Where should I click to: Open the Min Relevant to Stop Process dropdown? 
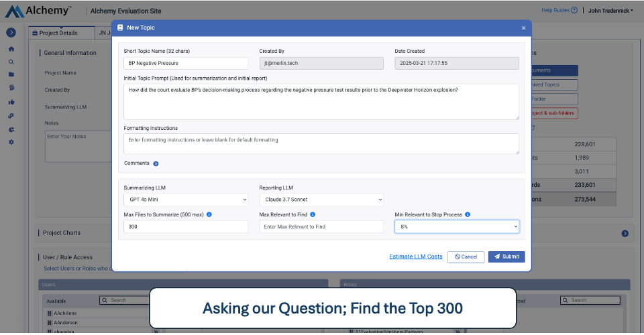[457, 226]
